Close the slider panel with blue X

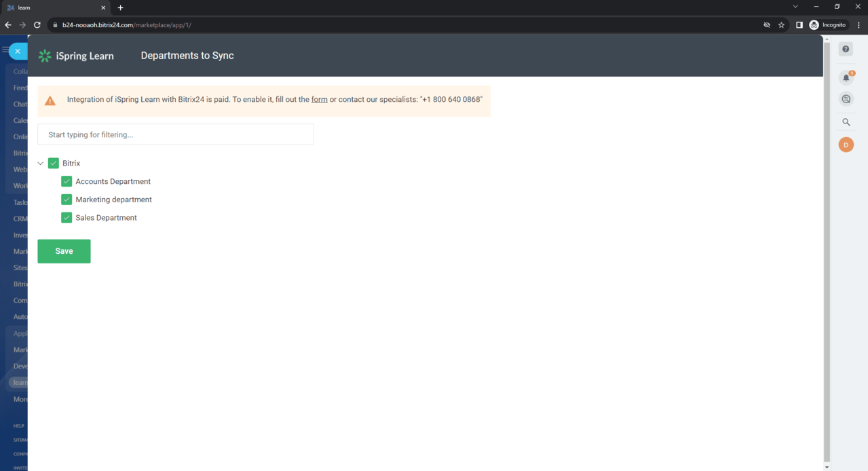(x=18, y=51)
